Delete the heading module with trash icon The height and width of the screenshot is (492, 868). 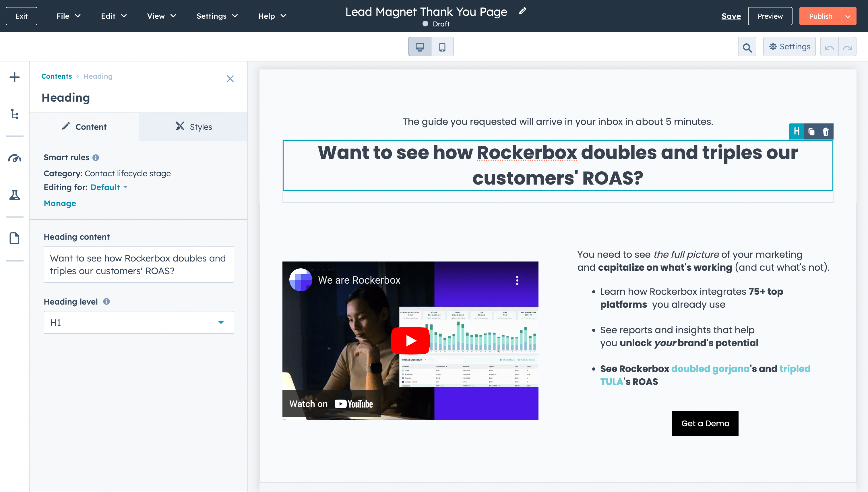826,131
